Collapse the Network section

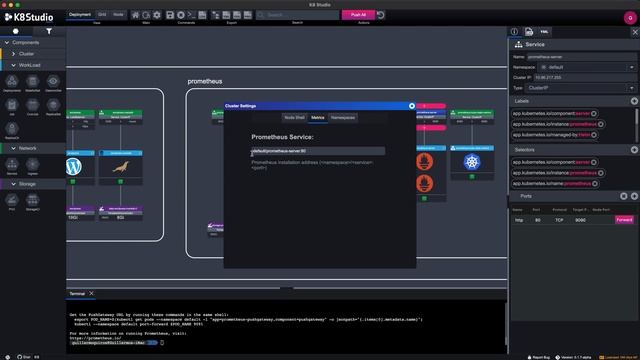(x=13, y=148)
